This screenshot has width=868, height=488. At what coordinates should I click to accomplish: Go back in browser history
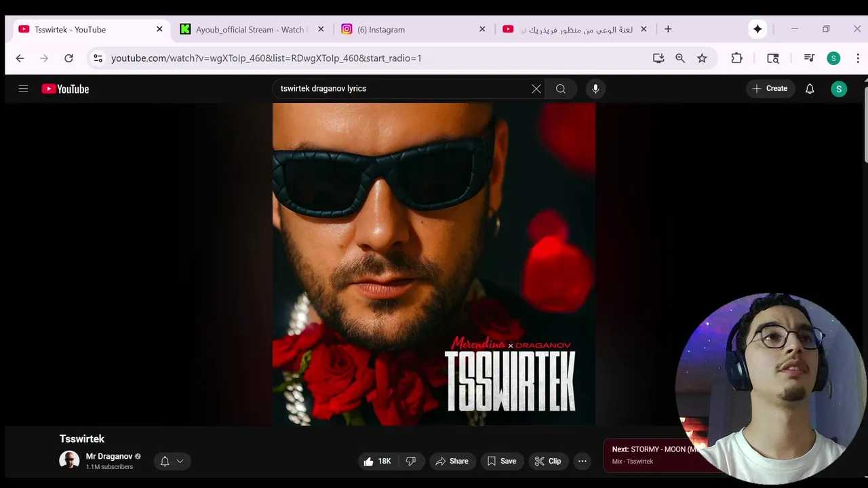pos(20,58)
